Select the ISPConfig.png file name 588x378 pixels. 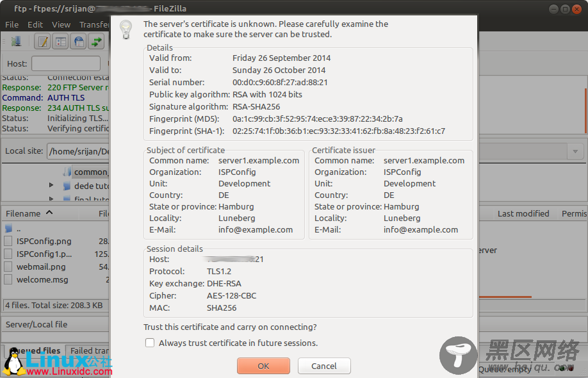44,241
